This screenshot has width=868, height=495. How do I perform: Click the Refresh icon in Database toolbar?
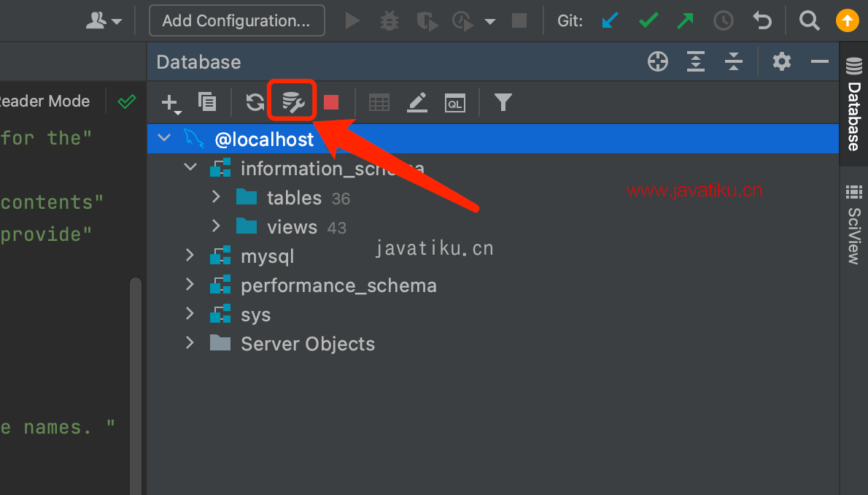[255, 102]
